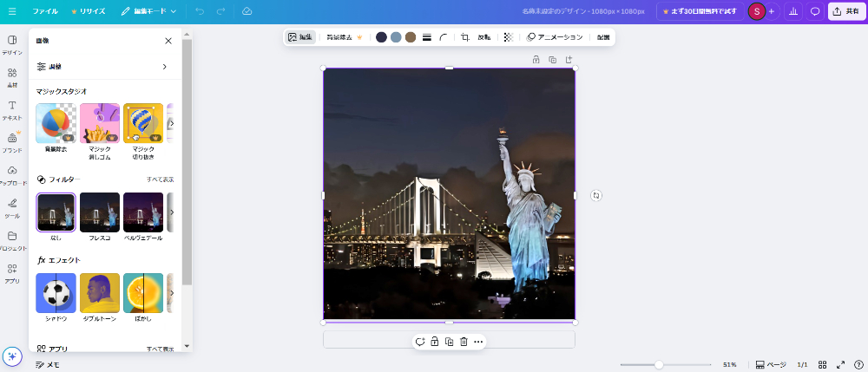Apply the ぼかし effect
Viewport: 868px width, 372px height.
(x=143, y=293)
